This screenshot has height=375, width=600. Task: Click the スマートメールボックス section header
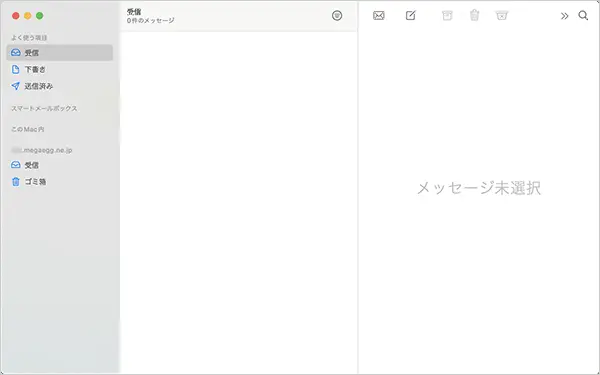[44, 109]
